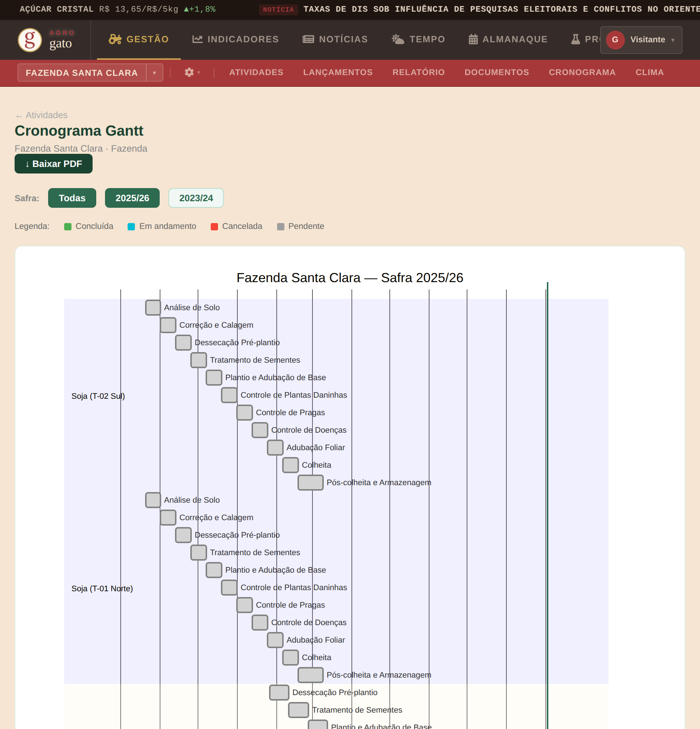
Task: Click the red Cancelada legend swatch
Action: 214,226
